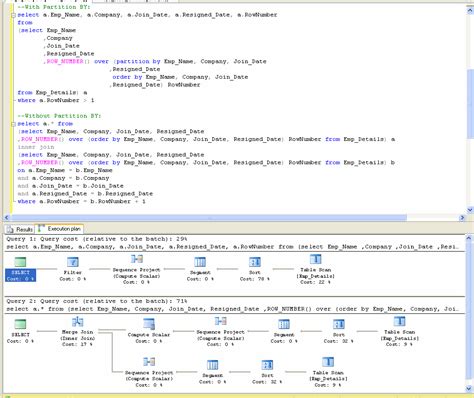The height and width of the screenshot is (398, 474).
Task: Click editor vertical scrollbar down arrow
Action: [x=470, y=210]
